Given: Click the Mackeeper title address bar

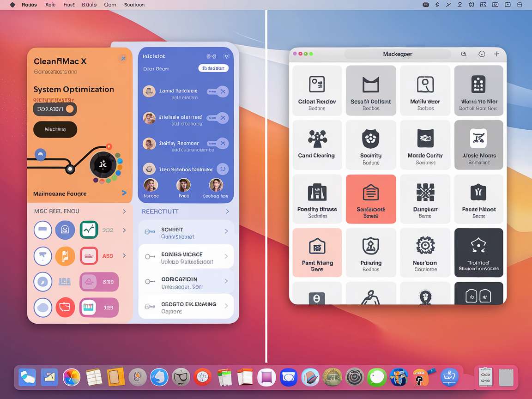Looking at the screenshot, I should click(x=398, y=54).
